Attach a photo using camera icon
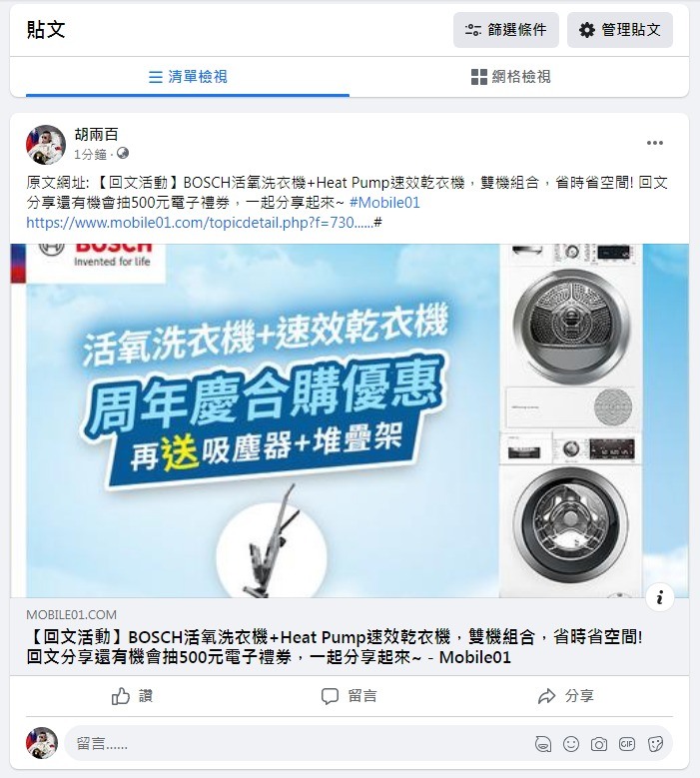The width and height of the screenshot is (700, 778). click(x=599, y=744)
